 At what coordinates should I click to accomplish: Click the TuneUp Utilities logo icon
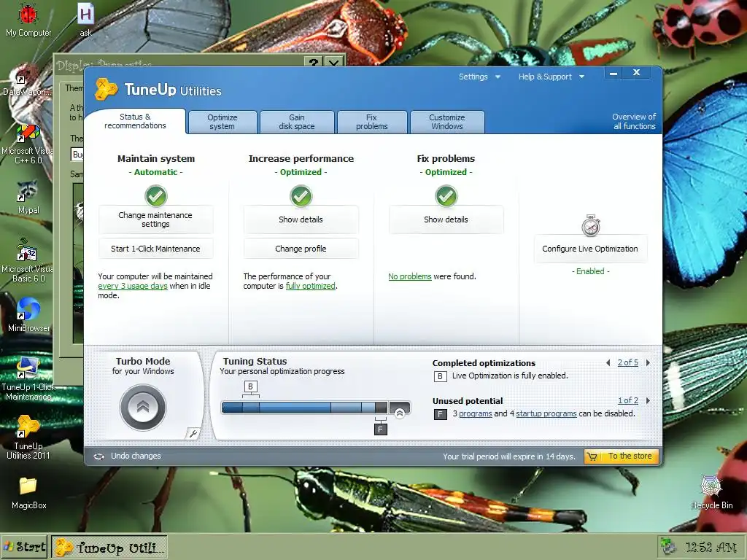pyautogui.click(x=106, y=89)
